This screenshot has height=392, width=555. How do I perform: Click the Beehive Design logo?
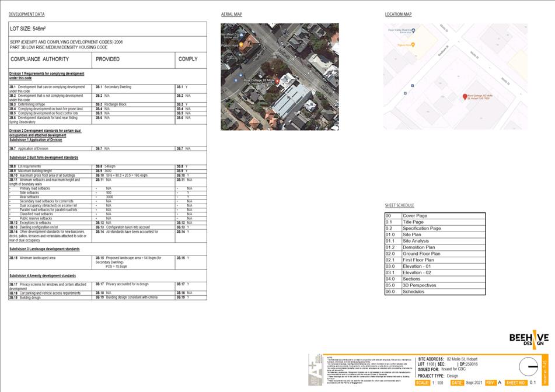tap(529, 339)
